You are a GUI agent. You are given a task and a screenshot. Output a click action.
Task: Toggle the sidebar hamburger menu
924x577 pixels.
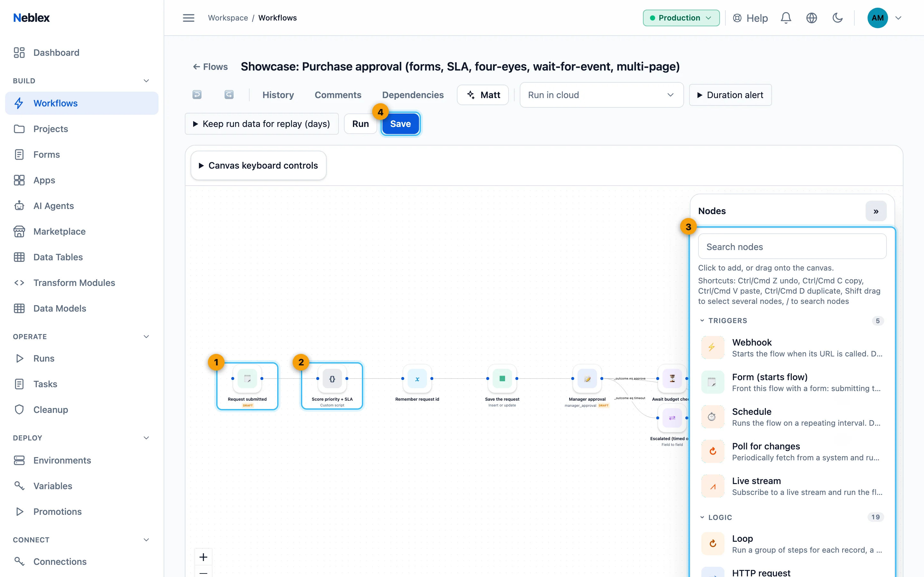[189, 18]
